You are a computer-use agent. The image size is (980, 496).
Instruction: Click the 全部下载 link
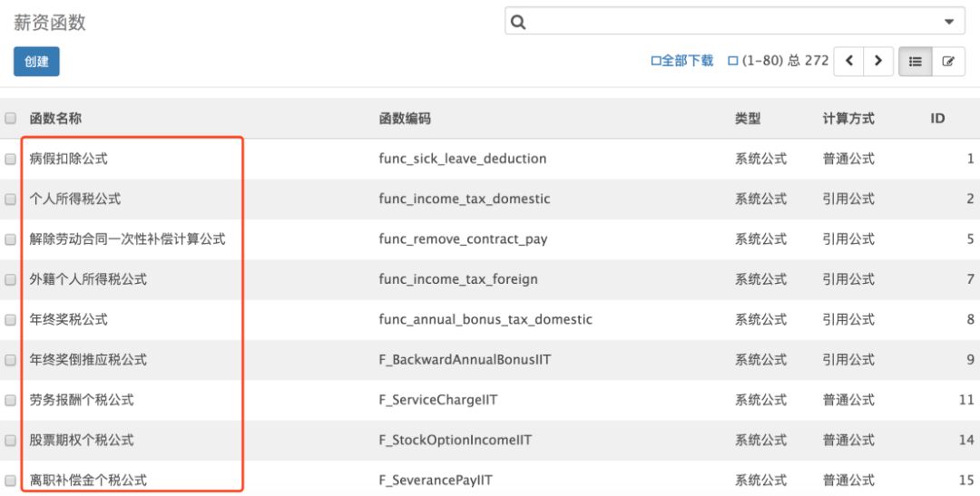tap(682, 61)
